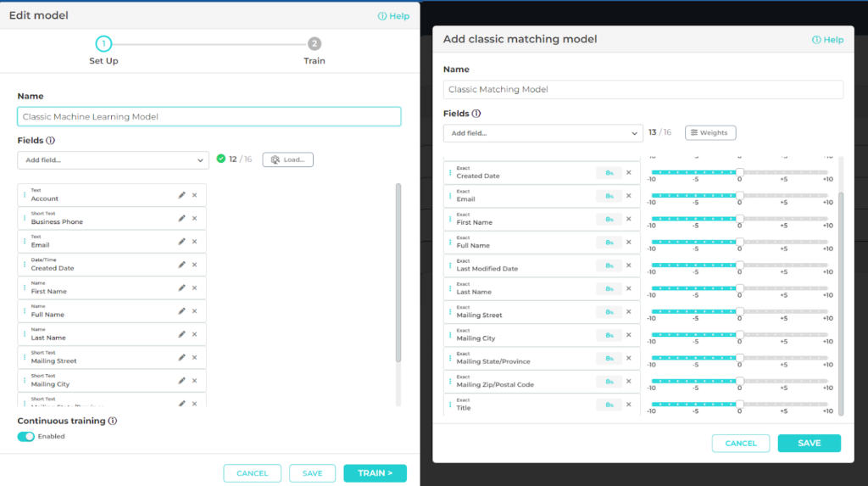Select the Set Up step
The image size is (868, 486).
pyautogui.click(x=103, y=44)
